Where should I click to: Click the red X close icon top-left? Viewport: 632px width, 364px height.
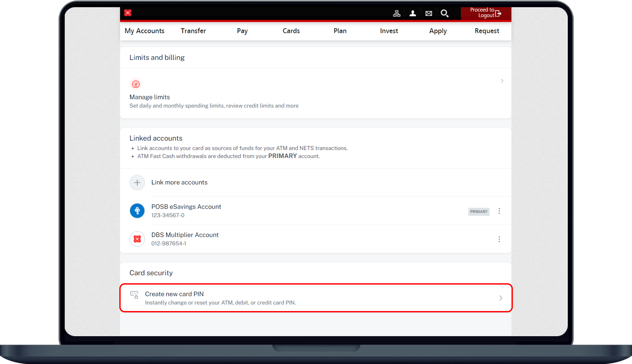[128, 13]
